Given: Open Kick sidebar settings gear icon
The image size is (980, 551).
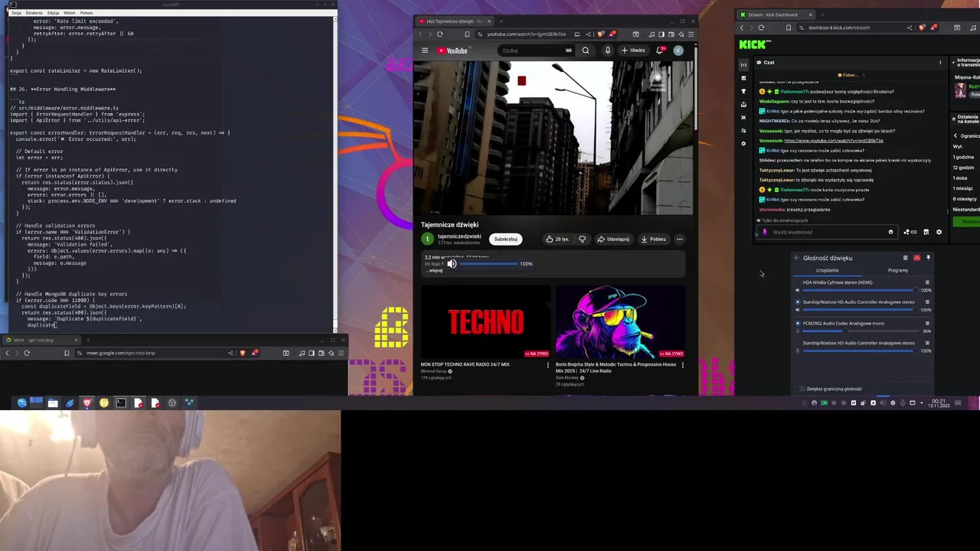Looking at the screenshot, I should (743, 144).
